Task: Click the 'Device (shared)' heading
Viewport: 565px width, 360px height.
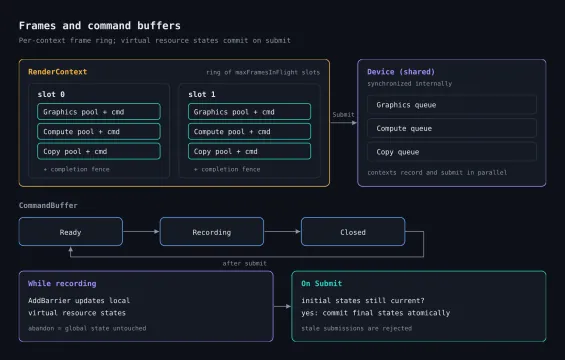Action: [x=401, y=72]
